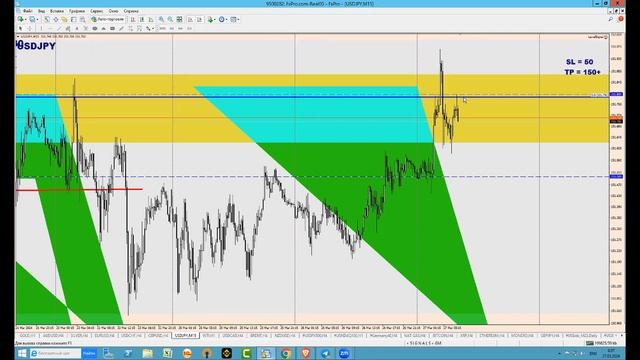
Task: Expand the Periods dropdown arrow
Action: point(227,20)
